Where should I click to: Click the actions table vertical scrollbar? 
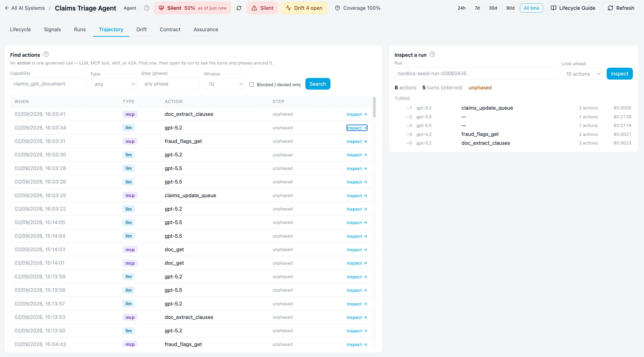click(374, 107)
